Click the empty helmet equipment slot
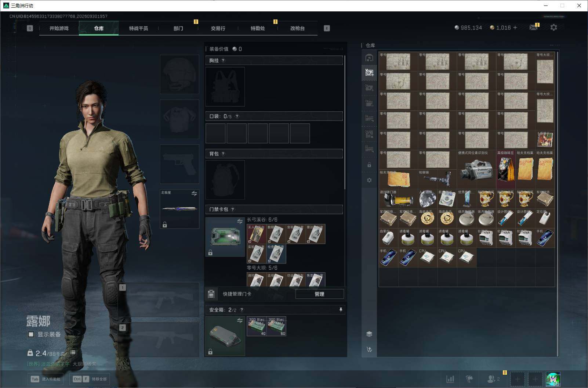 (x=179, y=74)
